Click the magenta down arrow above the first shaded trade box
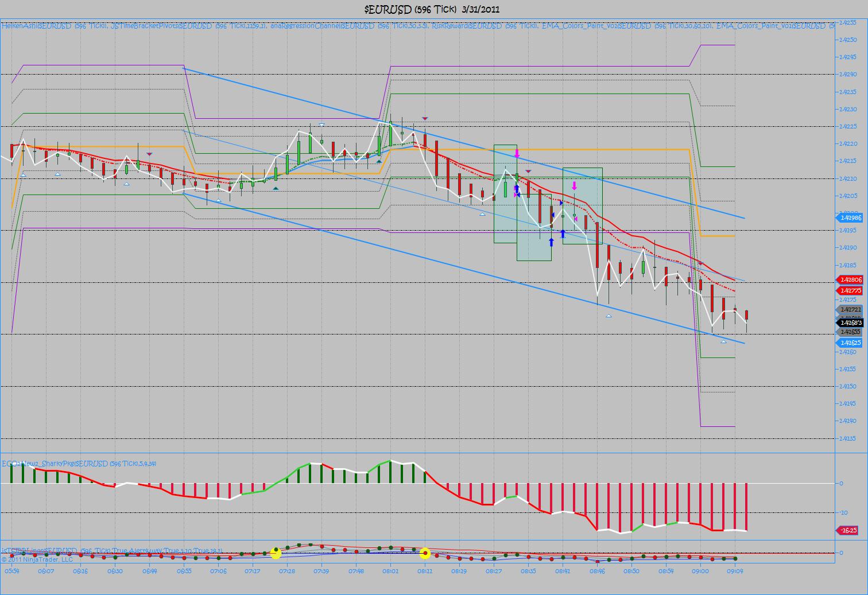The width and height of the screenshot is (868, 595). click(517, 154)
